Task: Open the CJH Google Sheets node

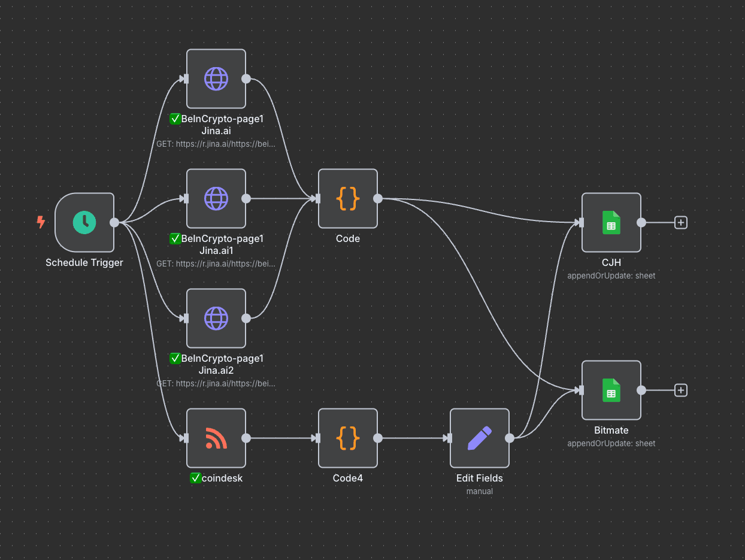Action: pyautogui.click(x=611, y=222)
